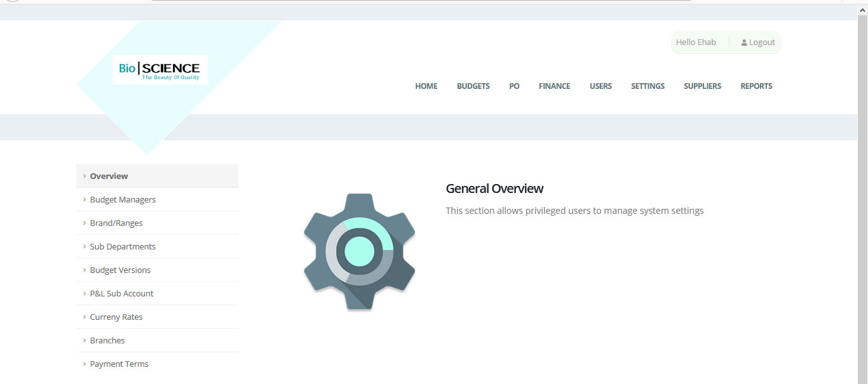Open the PO menu
Viewport: 868px width, 384px height.
click(x=515, y=86)
